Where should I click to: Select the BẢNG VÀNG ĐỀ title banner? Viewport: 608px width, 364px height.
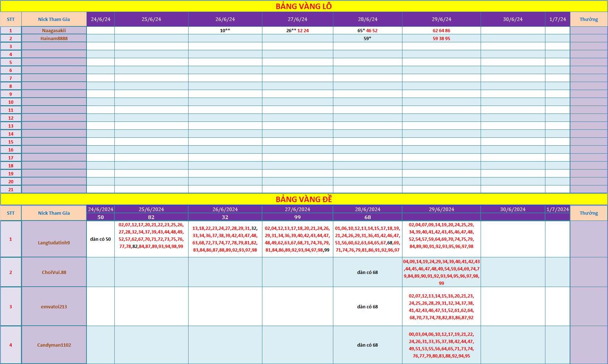click(304, 199)
